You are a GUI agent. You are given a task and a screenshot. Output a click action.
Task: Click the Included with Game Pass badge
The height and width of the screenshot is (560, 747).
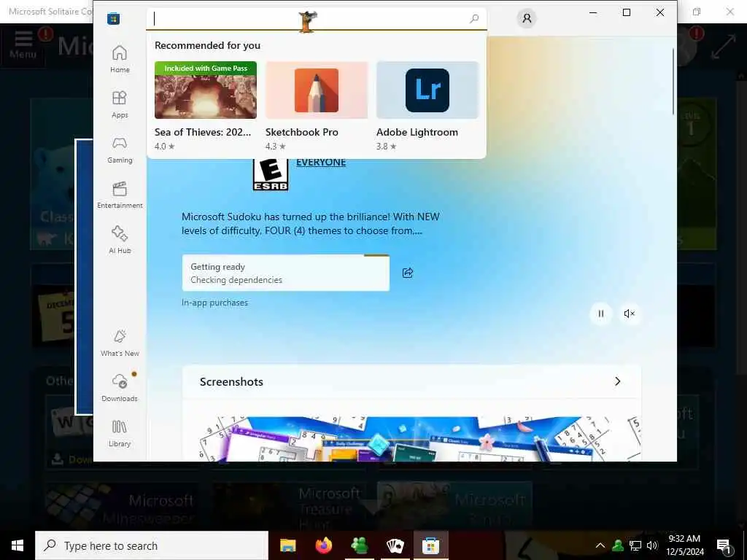coord(205,68)
